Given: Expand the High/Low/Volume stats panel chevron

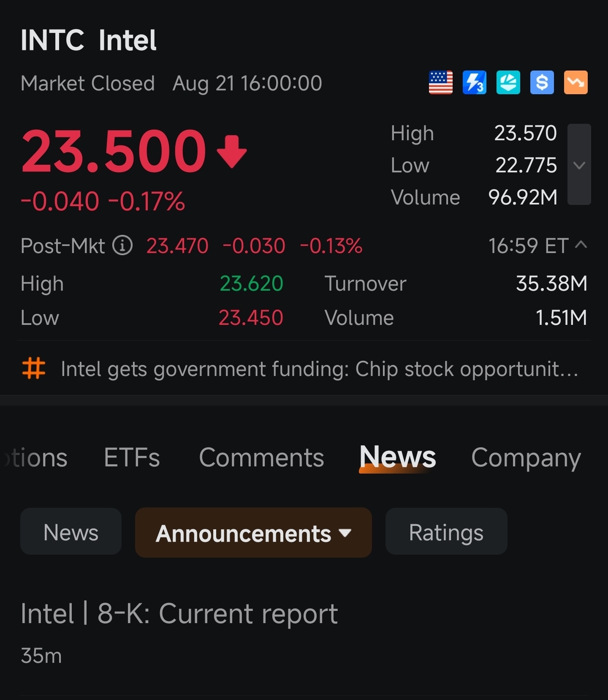Looking at the screenshot, I should 579,164.
